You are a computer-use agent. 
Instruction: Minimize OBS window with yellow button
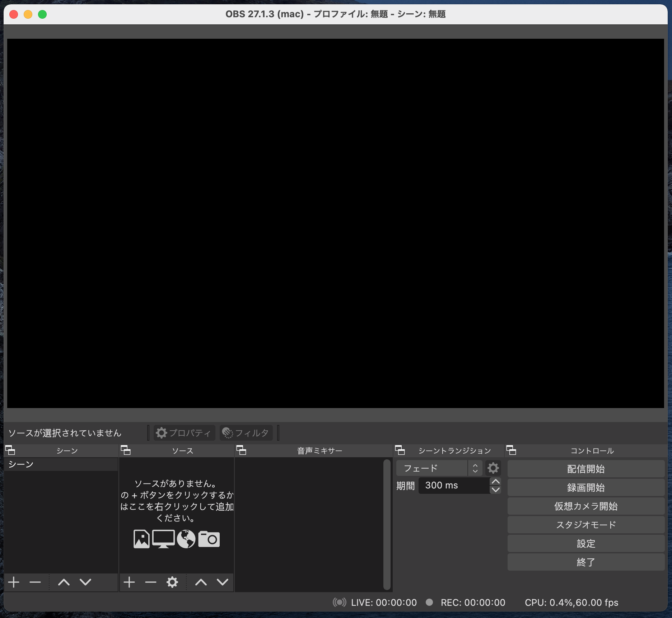28,14
